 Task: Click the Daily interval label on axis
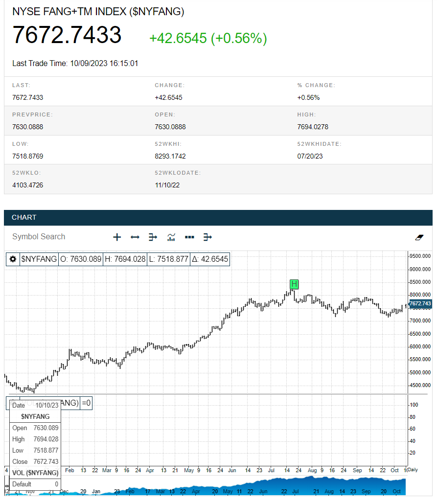click(413, 470)
